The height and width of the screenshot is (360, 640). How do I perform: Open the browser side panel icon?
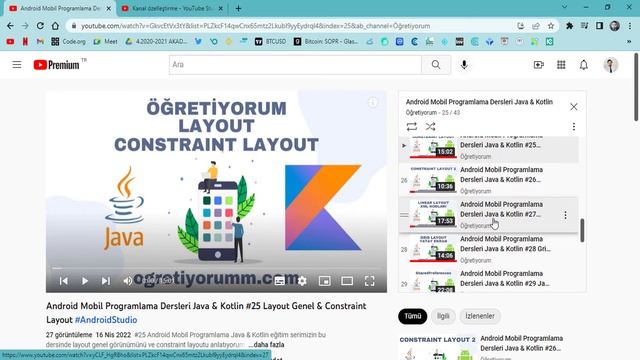pyautogui.click(x=599, y=26)
